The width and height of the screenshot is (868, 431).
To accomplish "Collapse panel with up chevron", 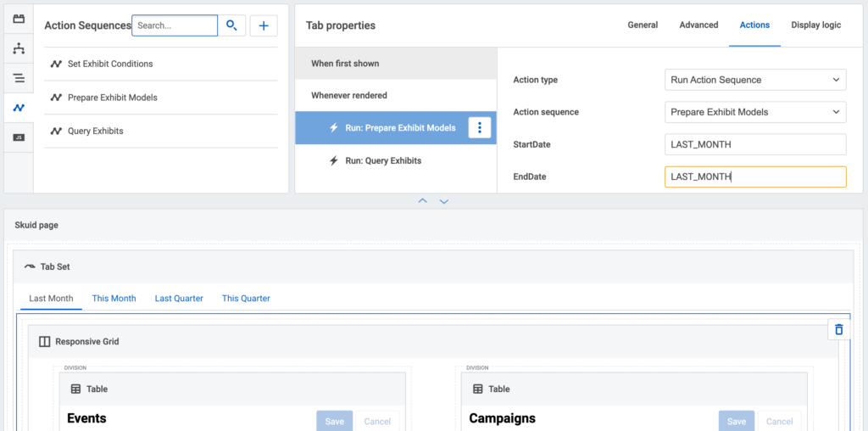I will pyautogui.click(x=423, y=201).
